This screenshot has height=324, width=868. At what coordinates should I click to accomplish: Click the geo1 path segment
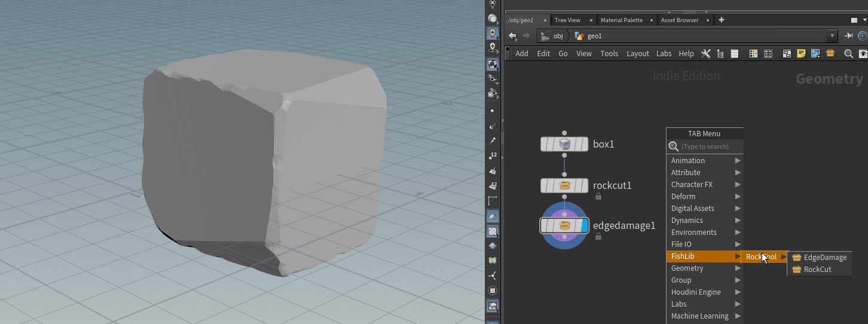coord(588,36)
